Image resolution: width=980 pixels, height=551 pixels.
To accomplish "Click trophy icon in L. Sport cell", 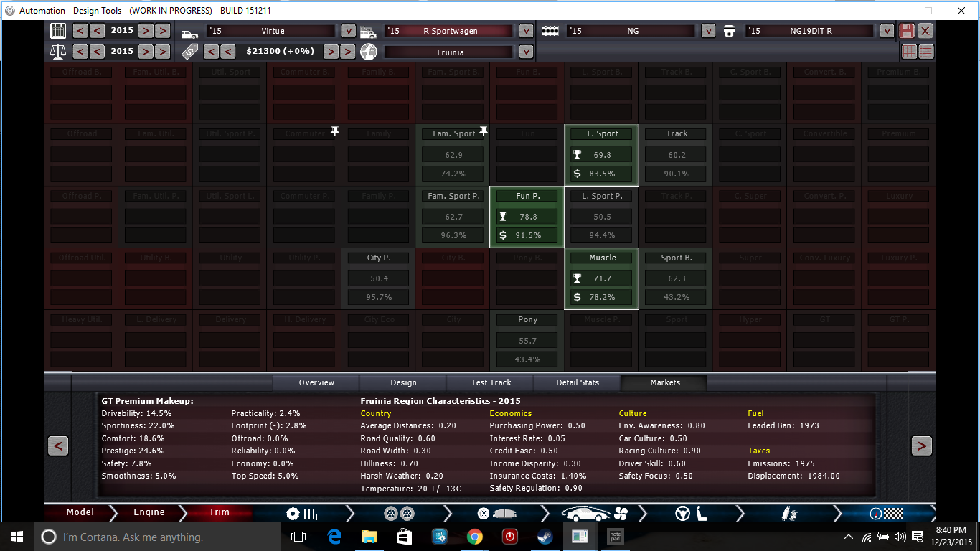I will pyautogui.click(x=577, y=154).
